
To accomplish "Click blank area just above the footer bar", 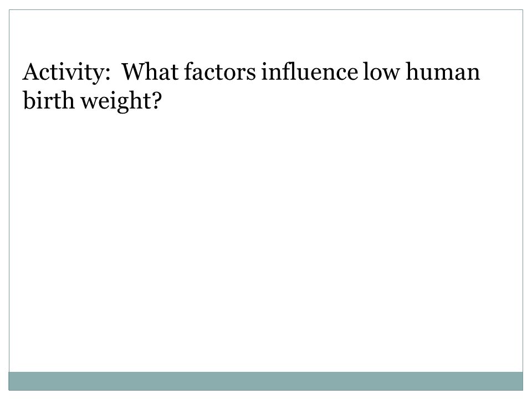I will (265, 365).
